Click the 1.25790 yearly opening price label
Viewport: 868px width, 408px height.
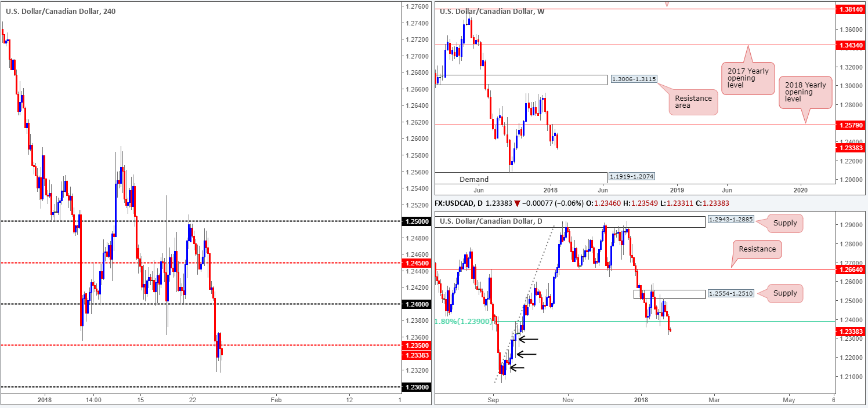tap(851, 125)
